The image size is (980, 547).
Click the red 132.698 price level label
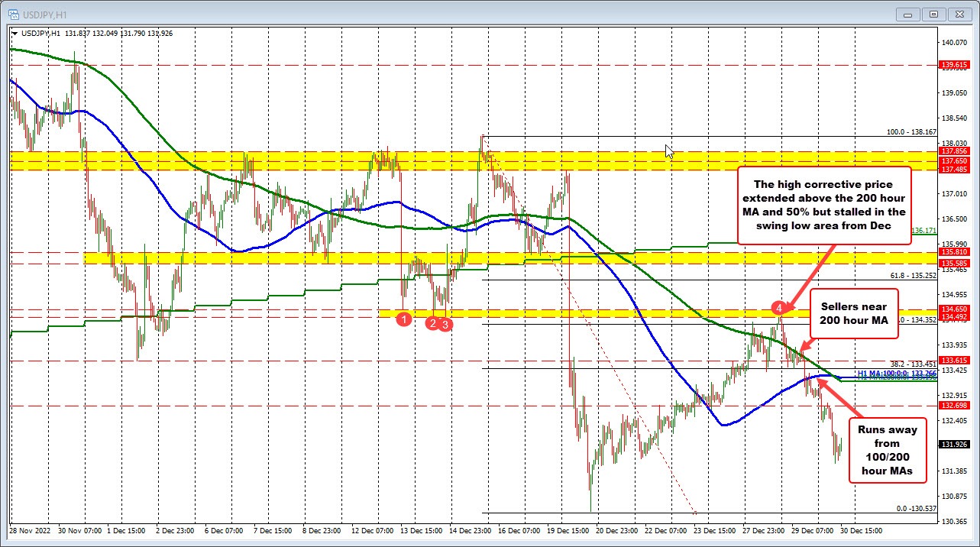[x=953, y=406]
